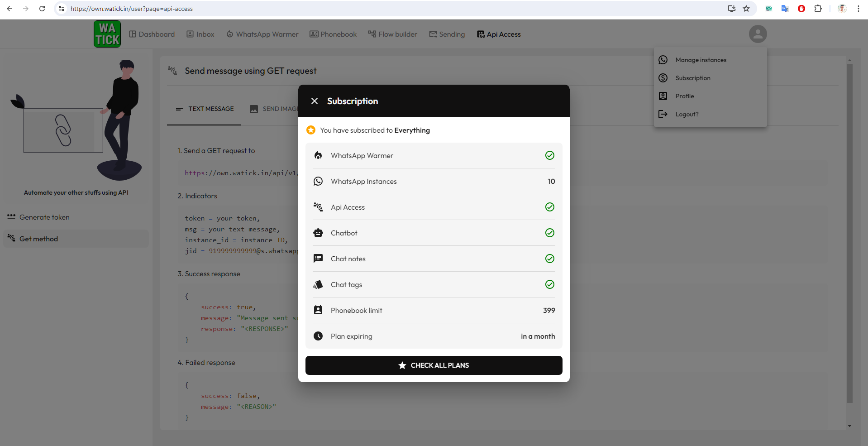
Task: Click the green checkmark for Chatbot
Action: [x=550, y=233]
